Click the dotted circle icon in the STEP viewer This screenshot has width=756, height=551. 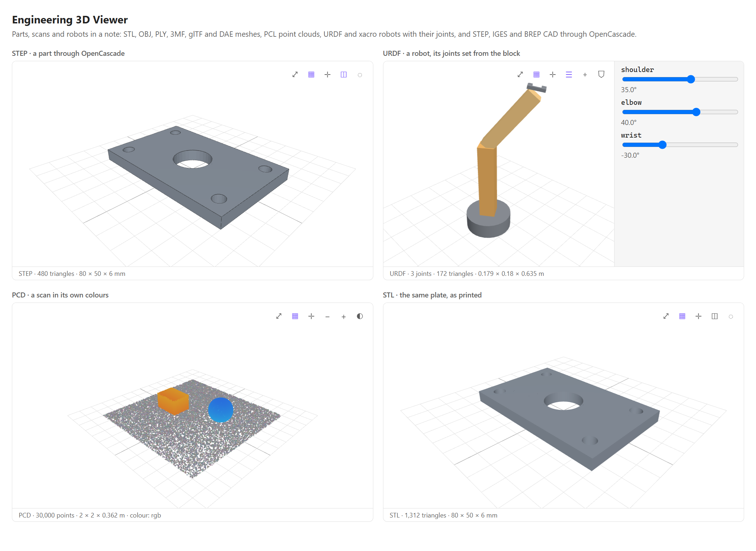tap(360, 75)
